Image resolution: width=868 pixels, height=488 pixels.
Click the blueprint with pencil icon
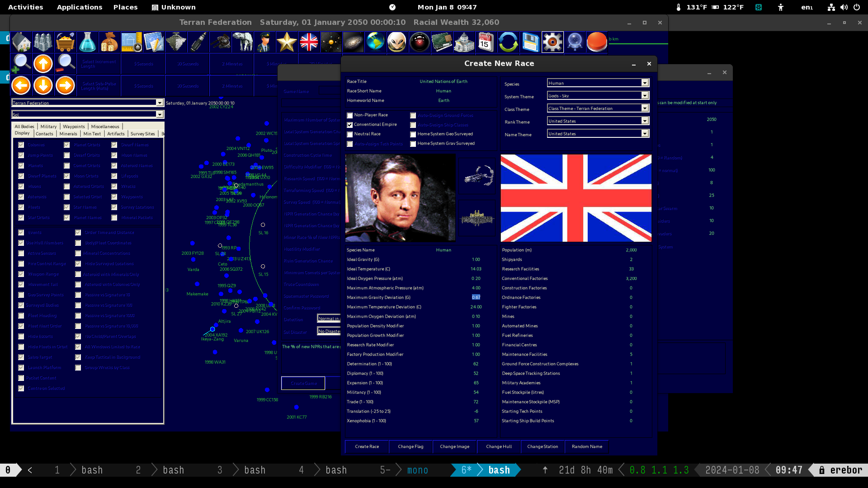coord(154,42)
